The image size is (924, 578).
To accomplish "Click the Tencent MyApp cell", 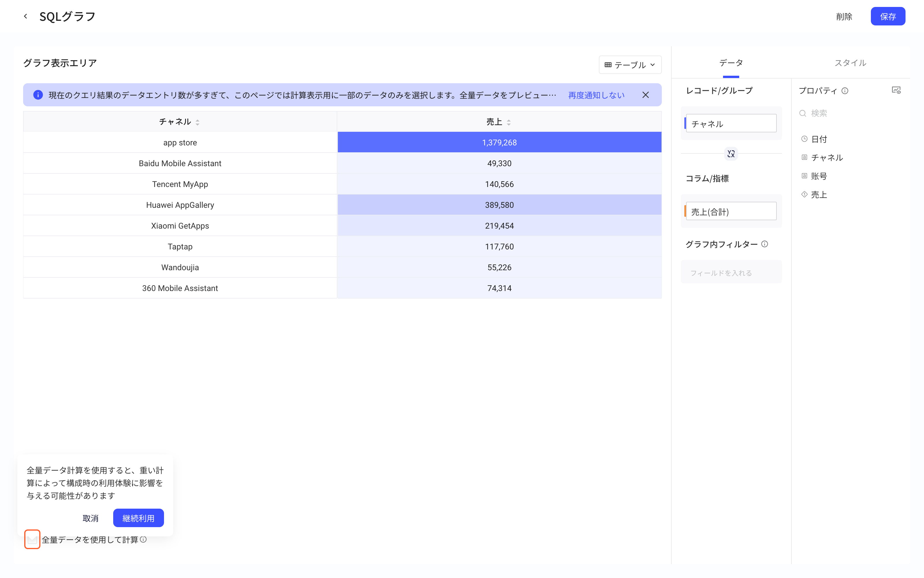I will pos(180,184).
